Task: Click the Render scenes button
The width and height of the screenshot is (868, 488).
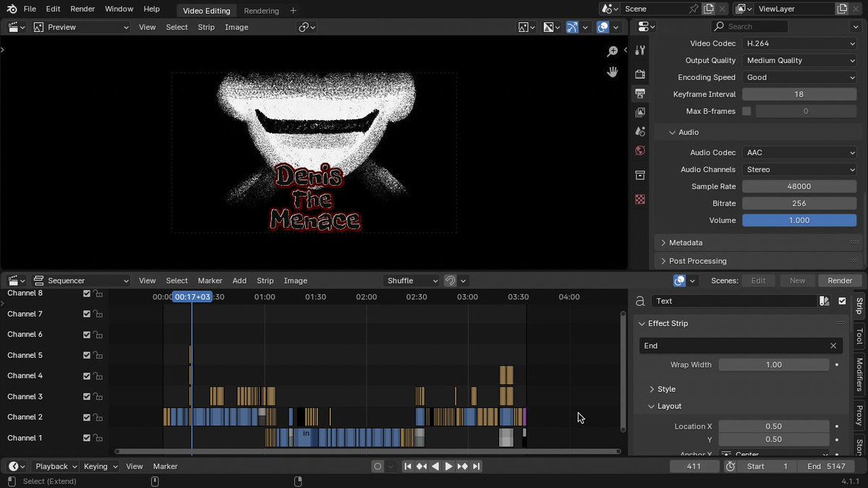Action: [840, 281]
